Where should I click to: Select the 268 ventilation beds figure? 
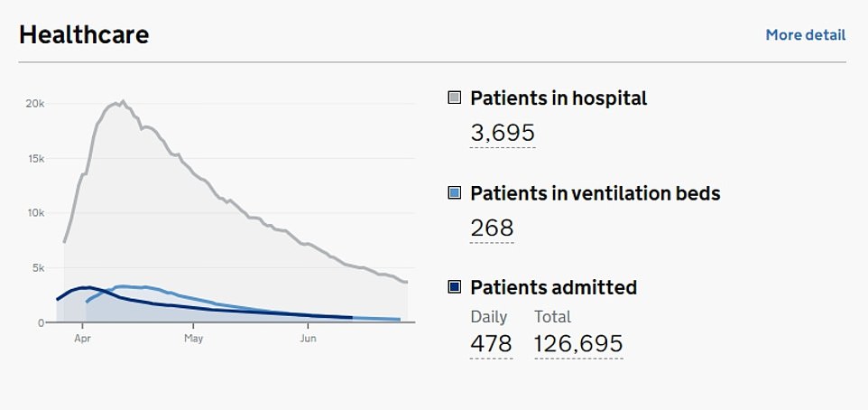[x=492, y=228]
